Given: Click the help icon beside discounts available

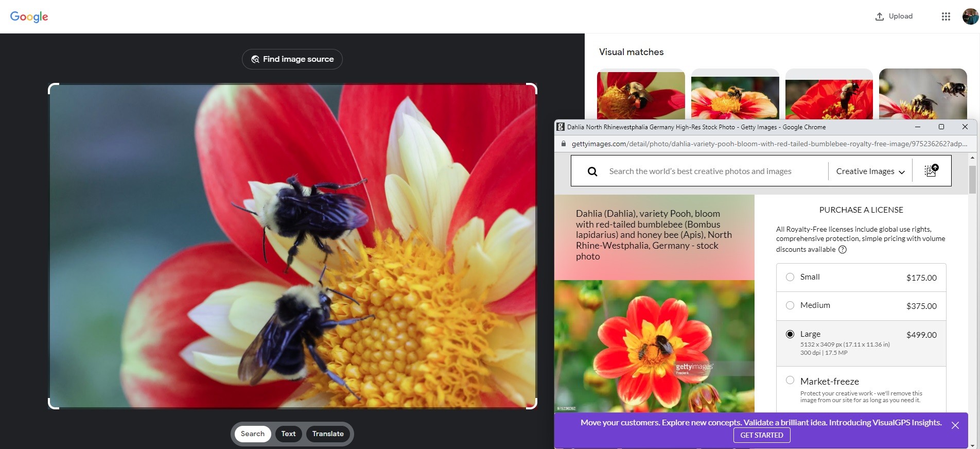Looking at the screenshot, I should tap(843, 250).
